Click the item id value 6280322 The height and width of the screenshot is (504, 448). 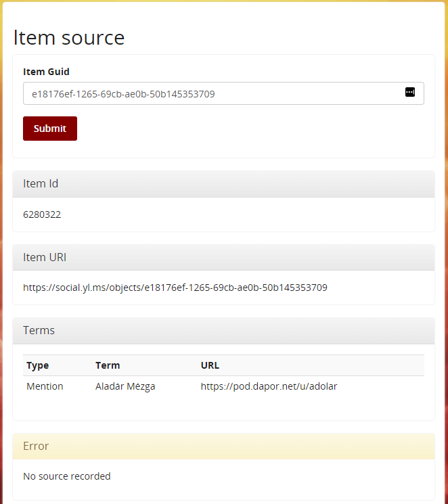pos(42,214)
